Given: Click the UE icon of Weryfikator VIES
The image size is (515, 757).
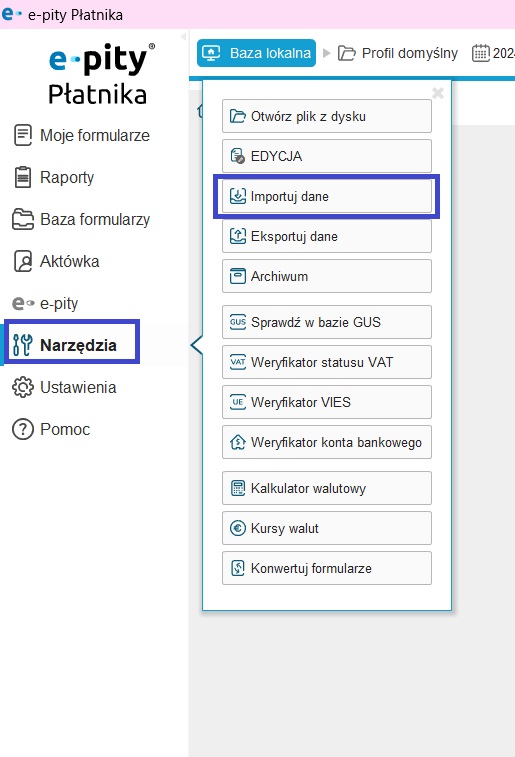Looking at the screenshot, I should point(237,402).
